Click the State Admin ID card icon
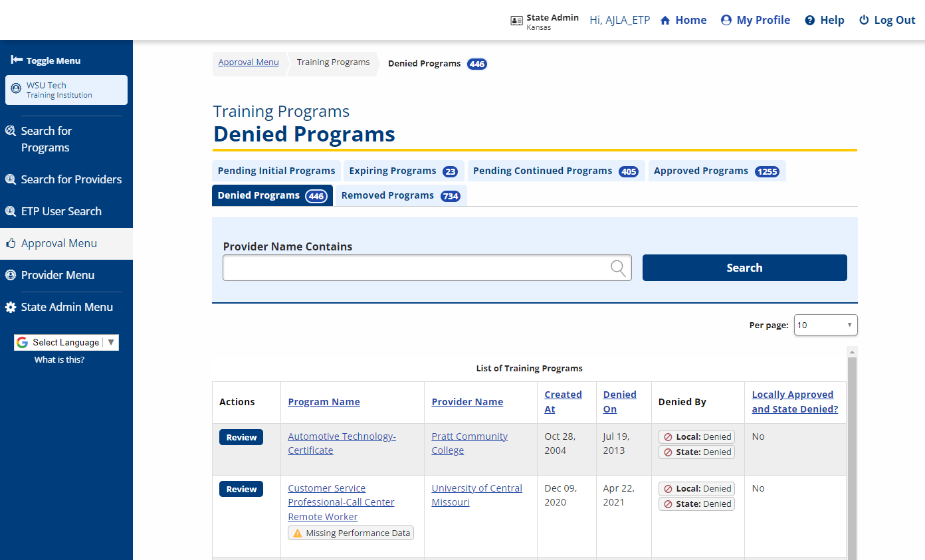Image resolution: width=925 pixels, height=560 pixels. [x=516, y=21]
